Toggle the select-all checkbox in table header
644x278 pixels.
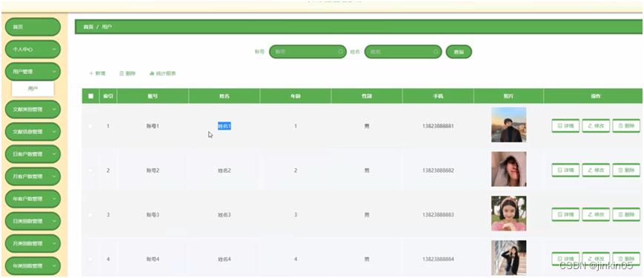[x=90, y=96]
